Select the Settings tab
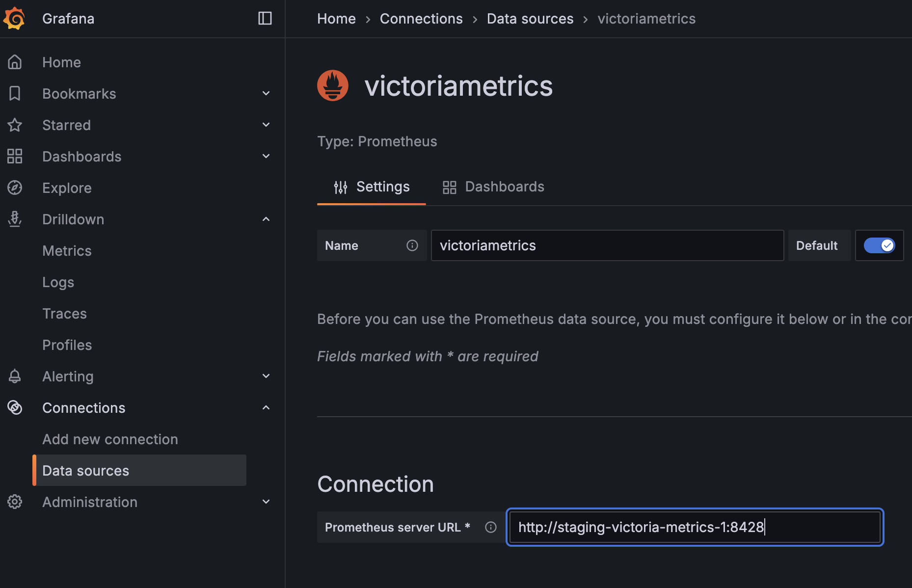Image resolution: width=912 pixels, height=588 pixels. 372,187
